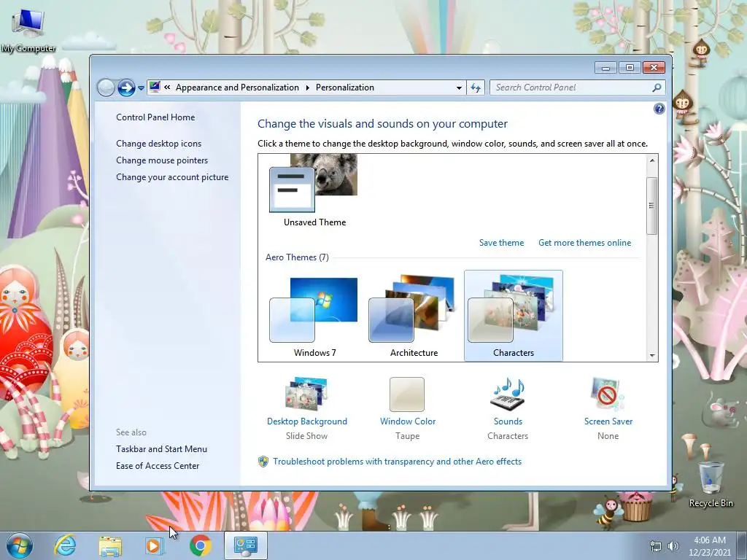Select the Personalization breadcrumb

[345, 87]
